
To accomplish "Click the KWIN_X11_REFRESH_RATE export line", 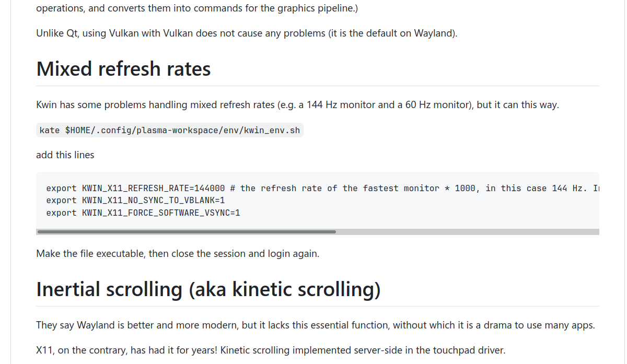I will click(136, 188).
